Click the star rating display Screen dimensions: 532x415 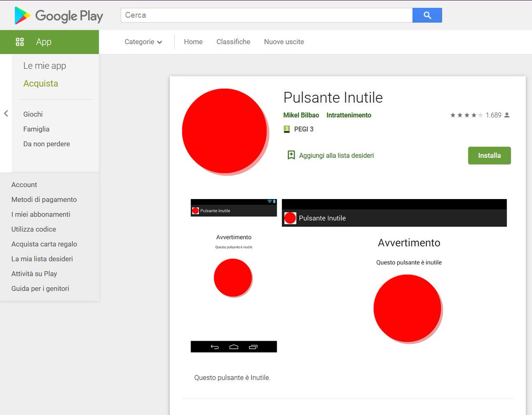(466, 115)
